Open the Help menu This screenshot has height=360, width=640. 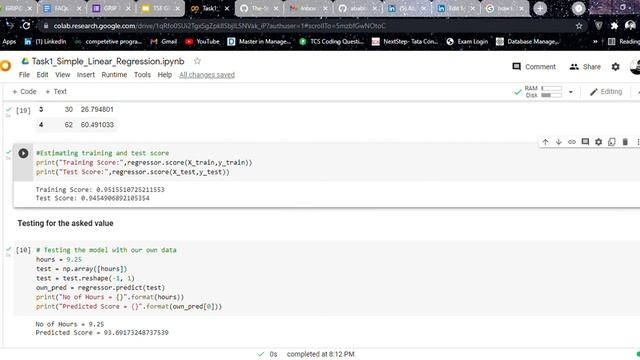click(164, 75)
